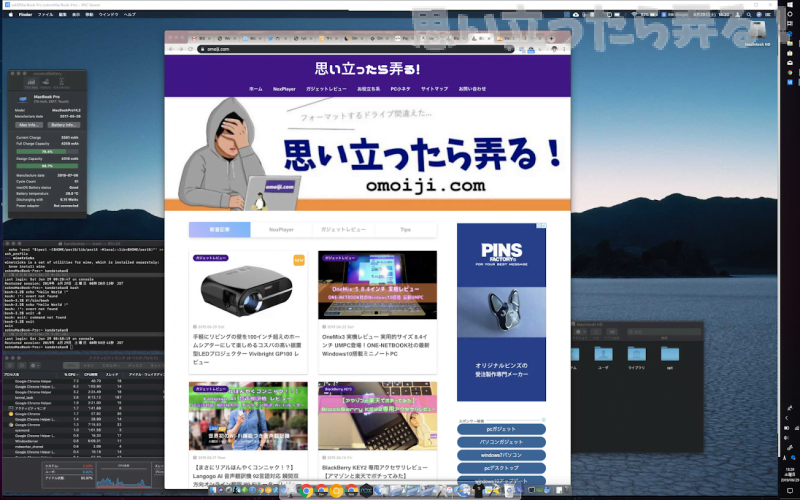Select the 新着記事 article tab
Image resolution: width=800 pixels, height=500 pixels.
point(219,230)
